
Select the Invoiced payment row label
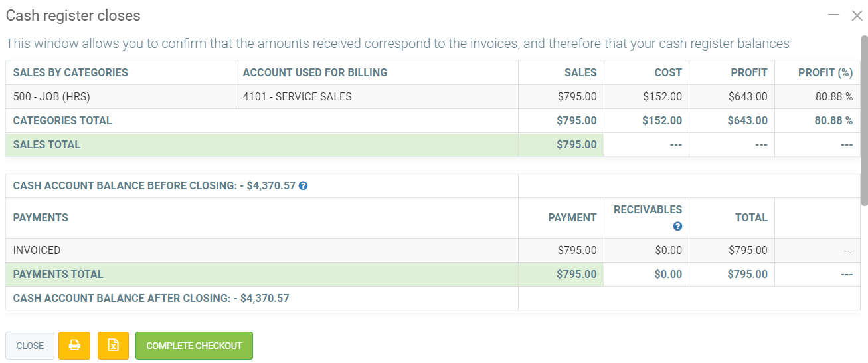[37, 251]
